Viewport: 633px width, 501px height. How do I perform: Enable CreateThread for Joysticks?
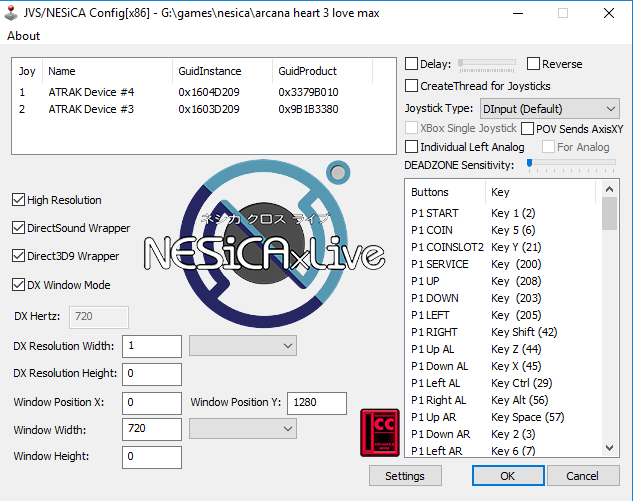click(x=411, y=86)
